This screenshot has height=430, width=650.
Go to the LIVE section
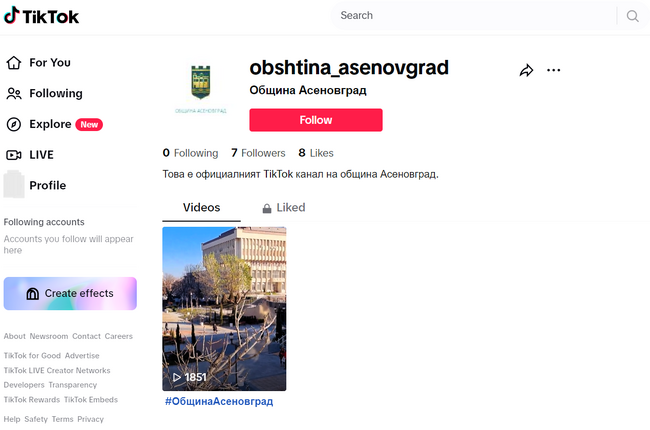tap(30, 155)
